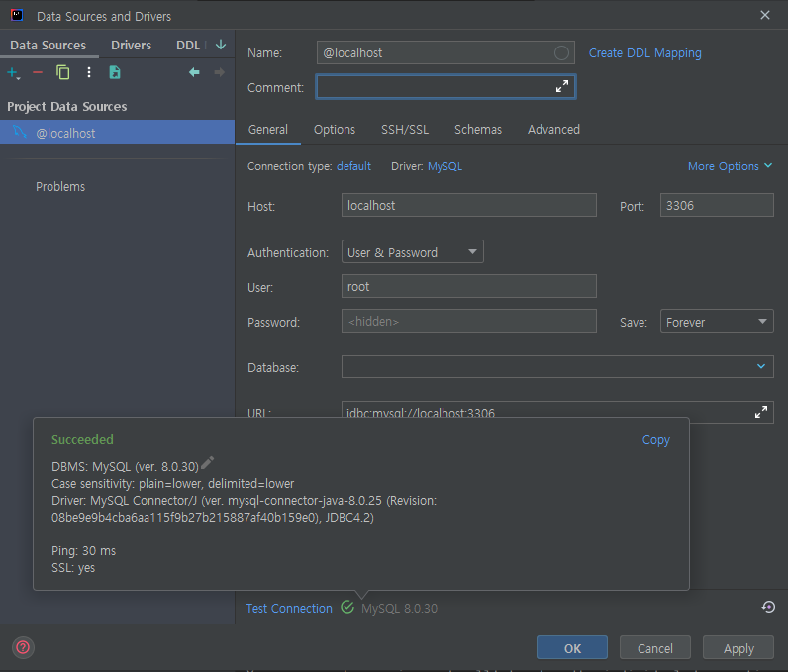Open the General tab
The height and width of the screenshot is (672, 788).
click(268, 130)
